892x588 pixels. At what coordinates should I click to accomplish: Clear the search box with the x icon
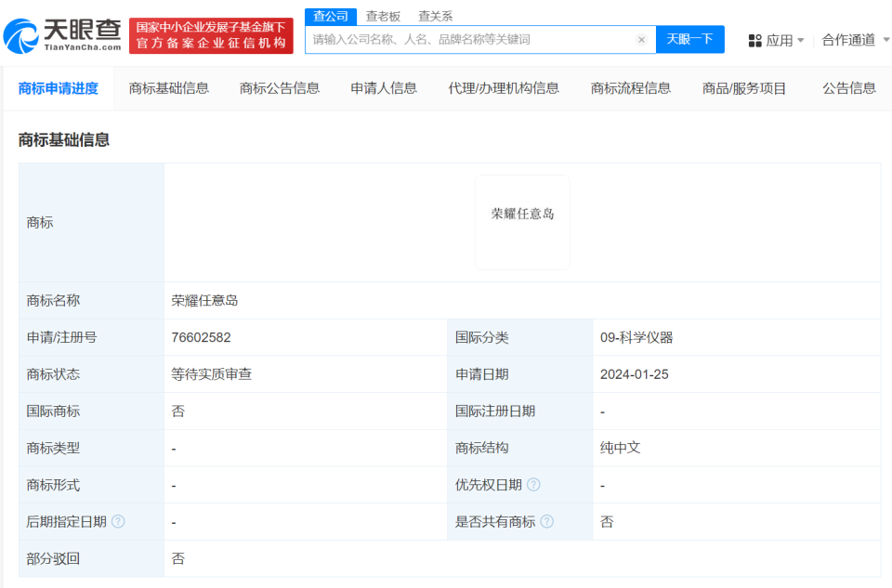pyautogui.click(x=641, y=40)
